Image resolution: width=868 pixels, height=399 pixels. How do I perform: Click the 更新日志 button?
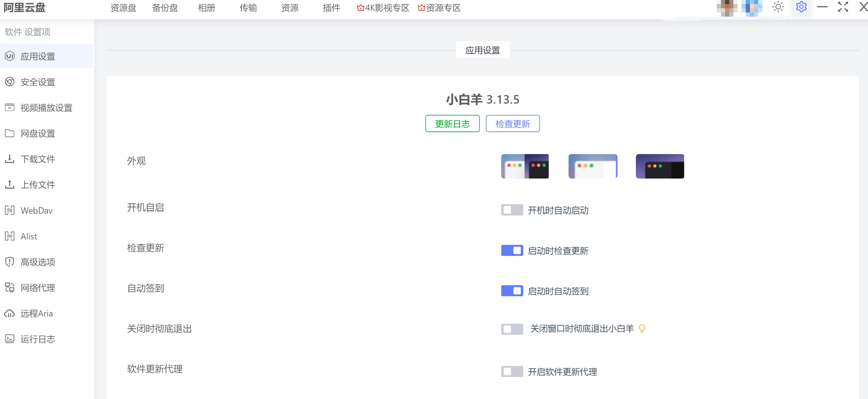pyautogui.click(x=452, y=123)
